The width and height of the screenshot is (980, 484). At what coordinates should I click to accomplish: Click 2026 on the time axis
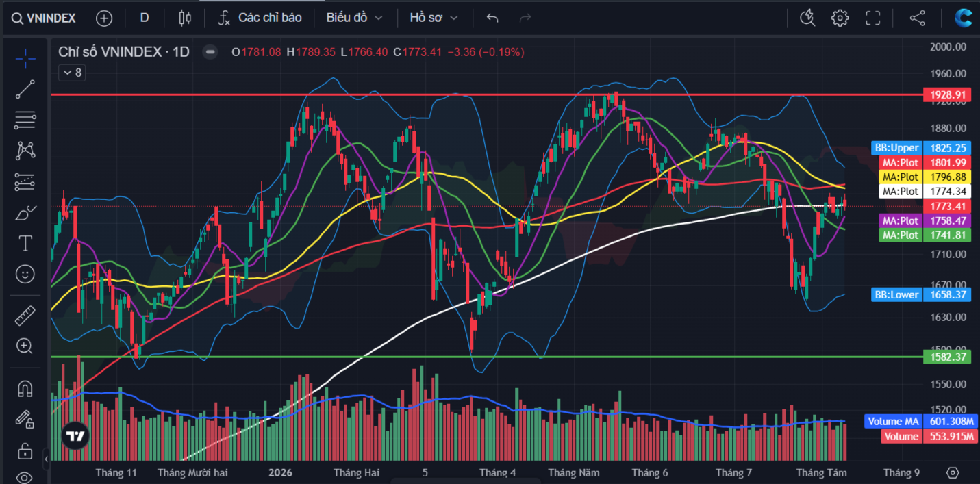pyautogui.click(x=280, y=473)
